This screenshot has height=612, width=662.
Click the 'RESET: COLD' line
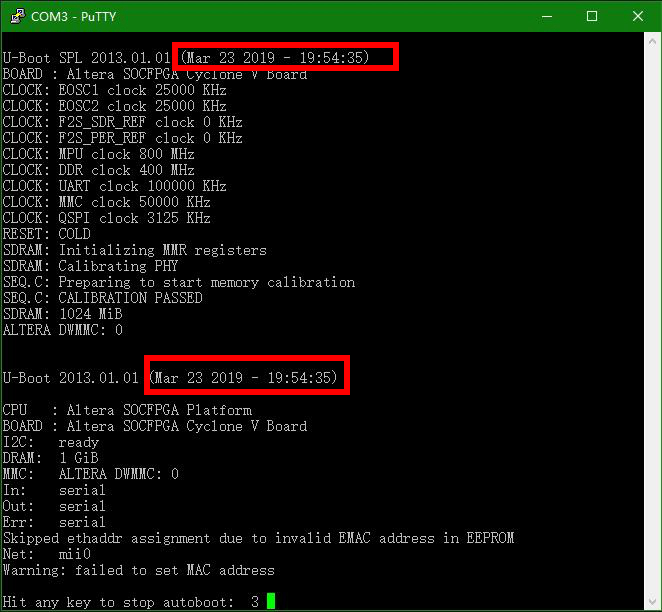[46, 234]
